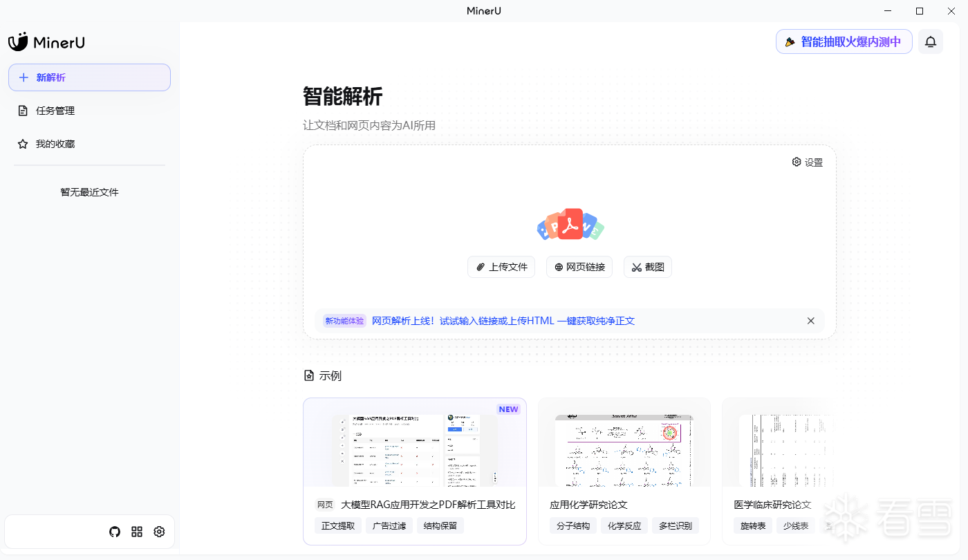Close the MinerU window

[951, 10]
